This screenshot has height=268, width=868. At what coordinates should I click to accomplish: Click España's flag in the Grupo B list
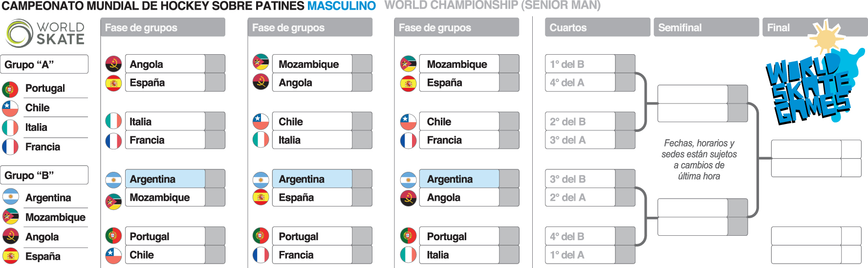(10, 256)
